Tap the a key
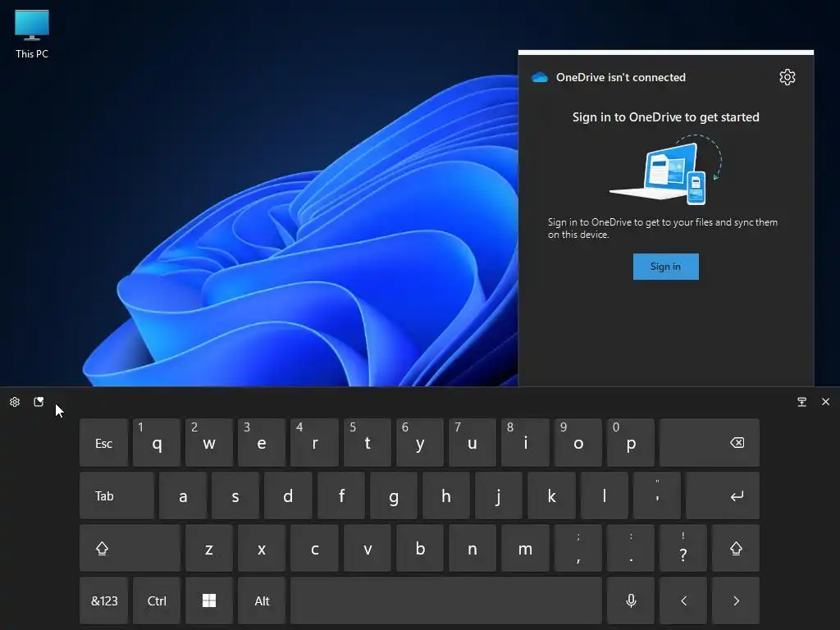 183,495
